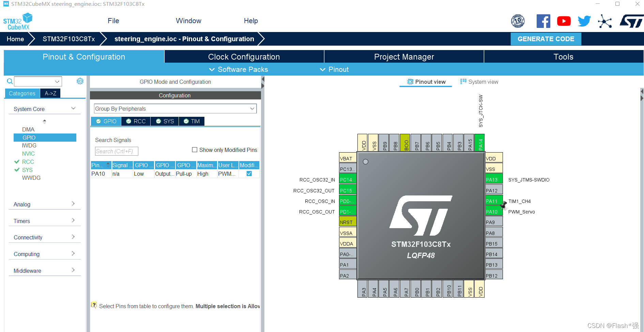The width and height of the screenshot is (644, 332).
Task: Select IWDG in System Core list
Action: (x=29, y=145)
